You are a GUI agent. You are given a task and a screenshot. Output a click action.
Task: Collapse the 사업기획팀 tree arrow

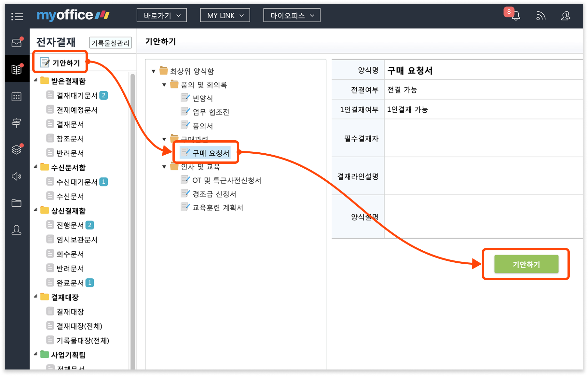(35, 354)
